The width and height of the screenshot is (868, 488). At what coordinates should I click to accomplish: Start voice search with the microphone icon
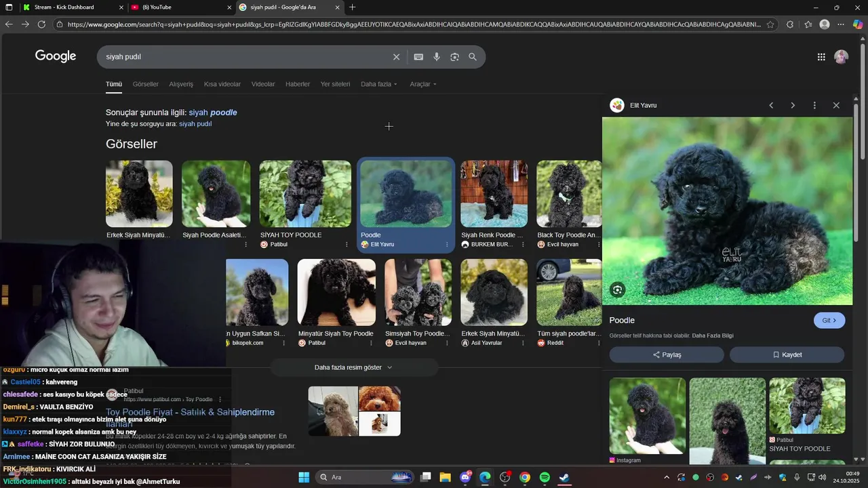click(x=437, y=57)
